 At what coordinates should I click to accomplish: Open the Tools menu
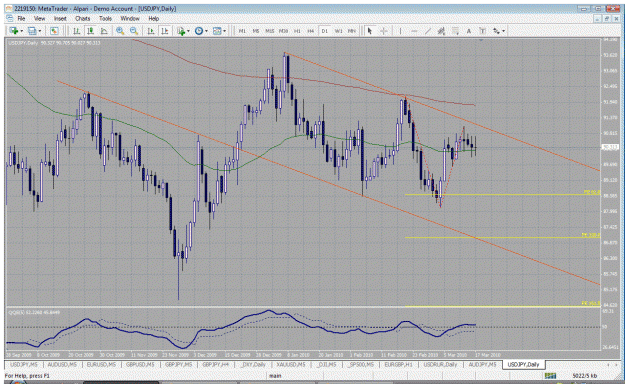pyautogui.click(x=105, y=18)
